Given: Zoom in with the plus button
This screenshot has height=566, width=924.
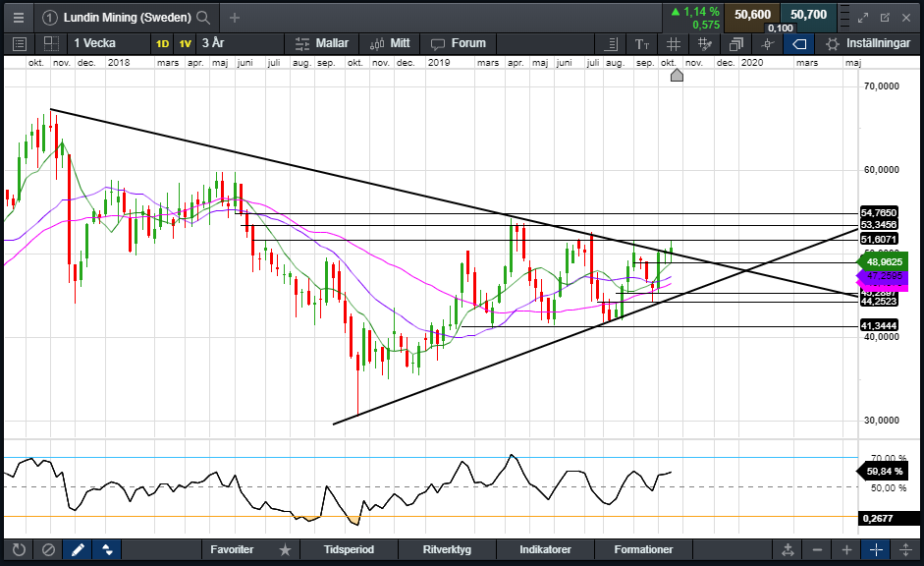Looking at the screenshot, I should pos(846,550).
